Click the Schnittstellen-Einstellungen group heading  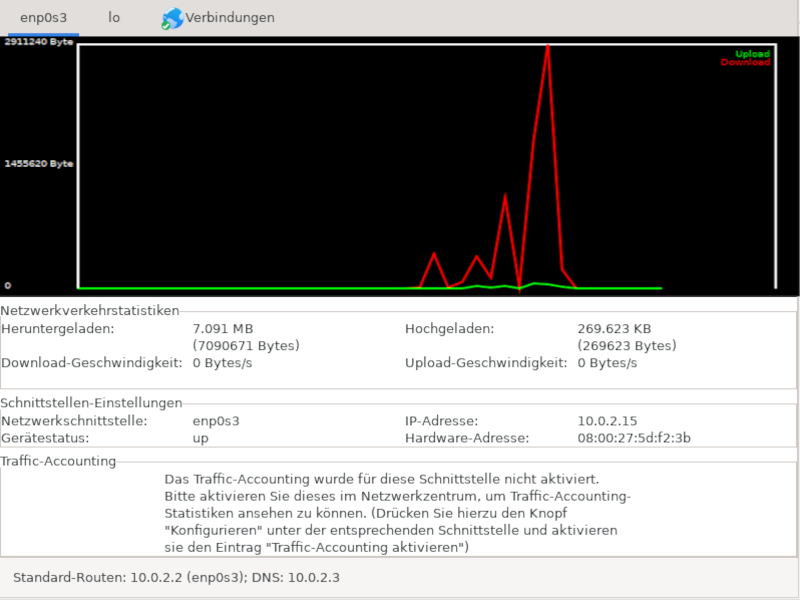(91, 403)
